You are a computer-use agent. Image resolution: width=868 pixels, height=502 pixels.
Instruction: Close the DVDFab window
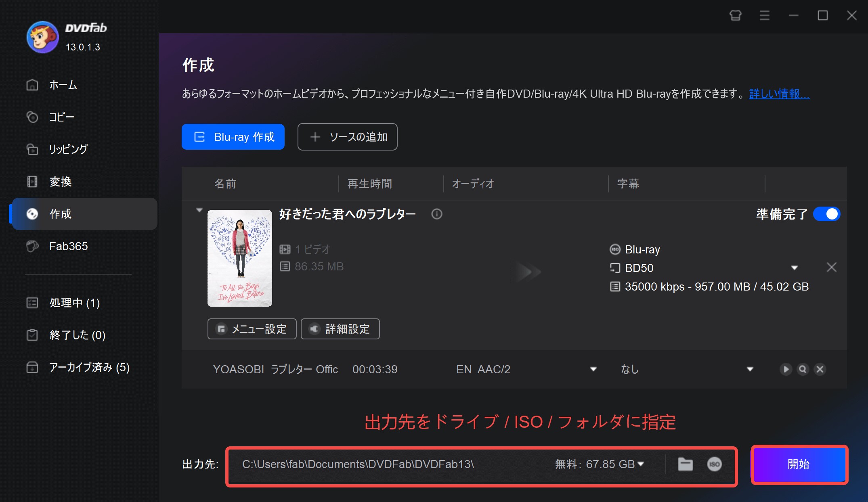pos(852,16)
